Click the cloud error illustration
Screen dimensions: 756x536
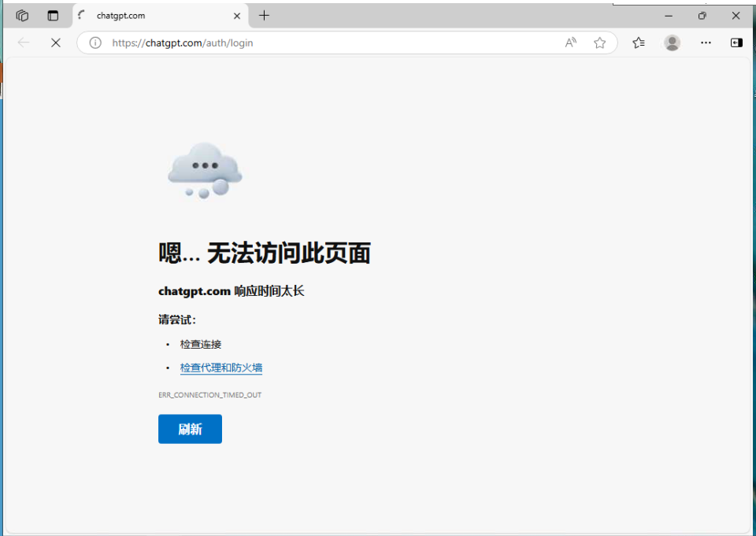(205, 170)
